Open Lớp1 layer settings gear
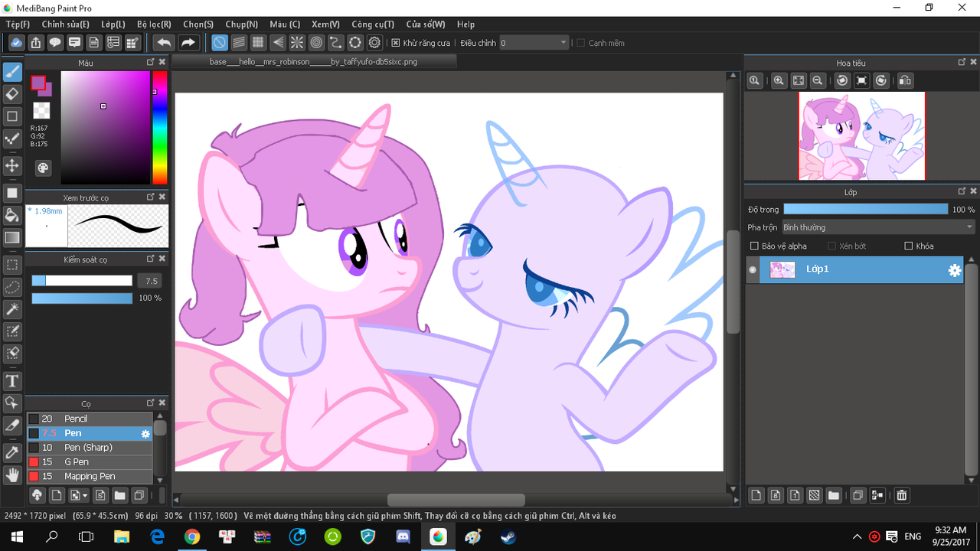 click(x=955, y=270)
